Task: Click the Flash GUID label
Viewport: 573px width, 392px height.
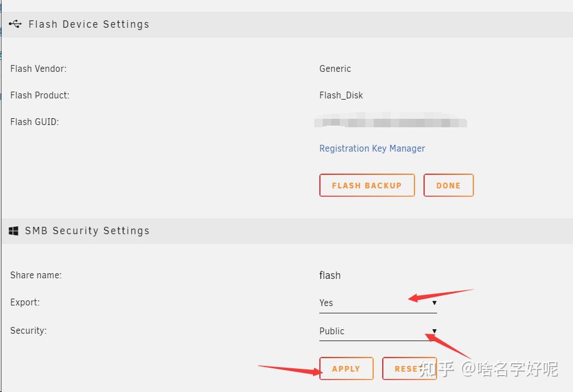Action: click(35, 122)
